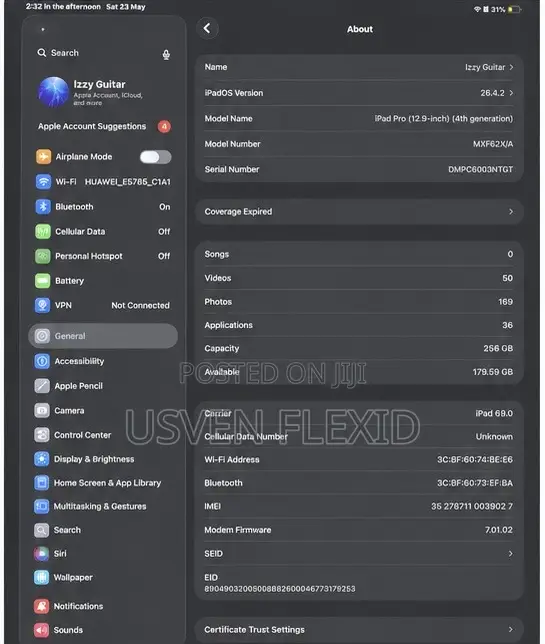This screenshot has height=644, width=545.
Task: Open Wi-Fi network HUAWEI_E5785_C1A1
Action: coord(103,182)
